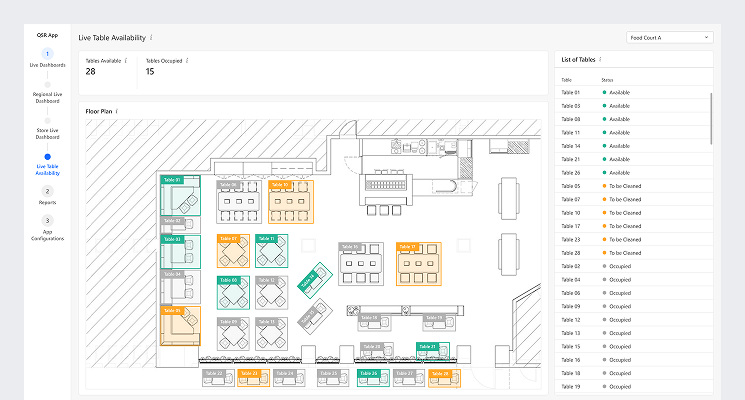
Task: Expand step 1 Live Dashboards in sidebar
Action: pyautogui.click(x=48, y=53)
